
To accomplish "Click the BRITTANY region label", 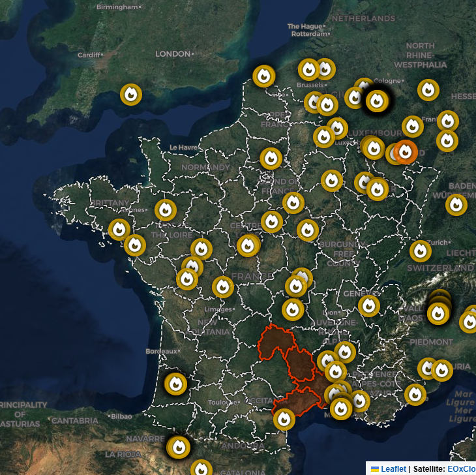I will pyautogui.click(x=110, y=202).
